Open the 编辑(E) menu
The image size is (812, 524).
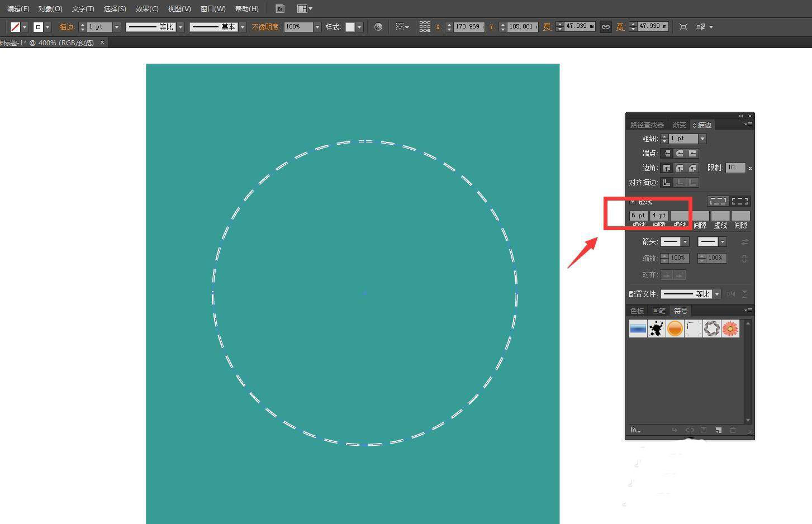pos(18,9)
